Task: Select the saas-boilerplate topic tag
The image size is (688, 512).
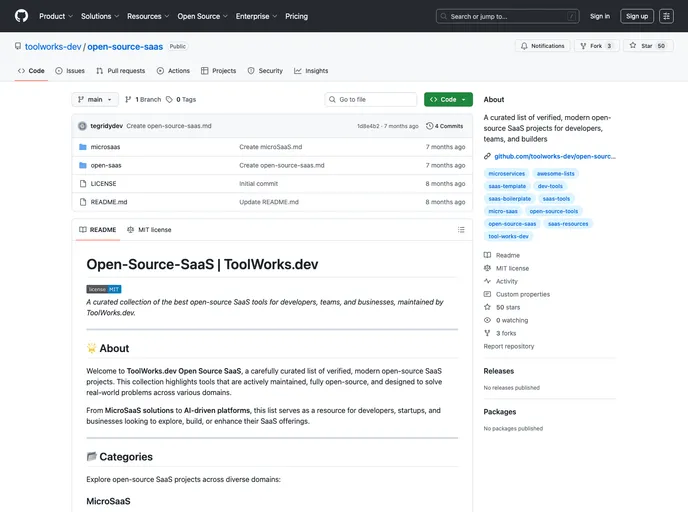Action: [x=509, y=199]
